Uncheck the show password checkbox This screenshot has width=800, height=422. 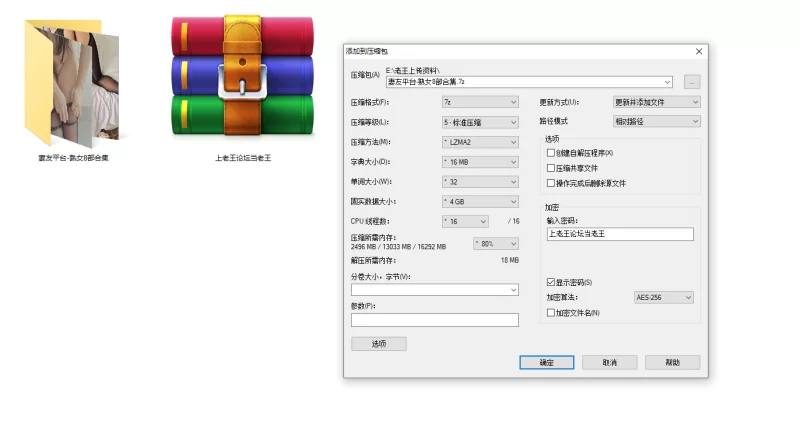[x=551, y=282]
